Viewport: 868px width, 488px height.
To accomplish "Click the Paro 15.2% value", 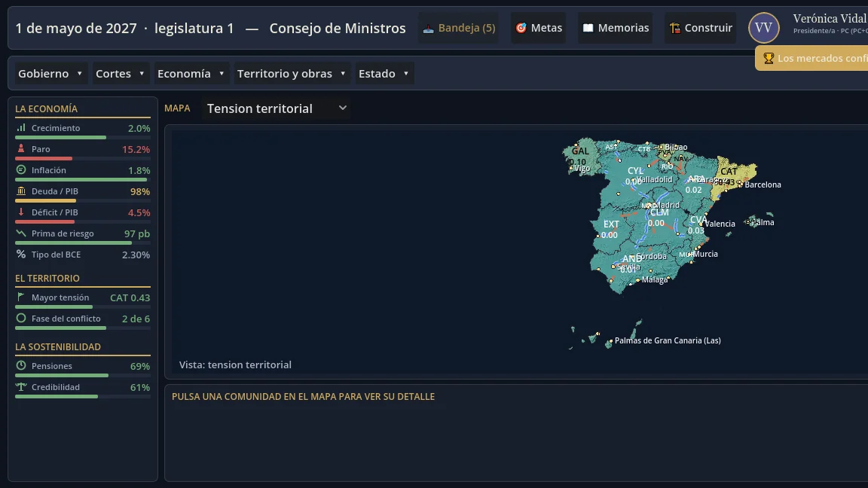I will pos(136,149).
